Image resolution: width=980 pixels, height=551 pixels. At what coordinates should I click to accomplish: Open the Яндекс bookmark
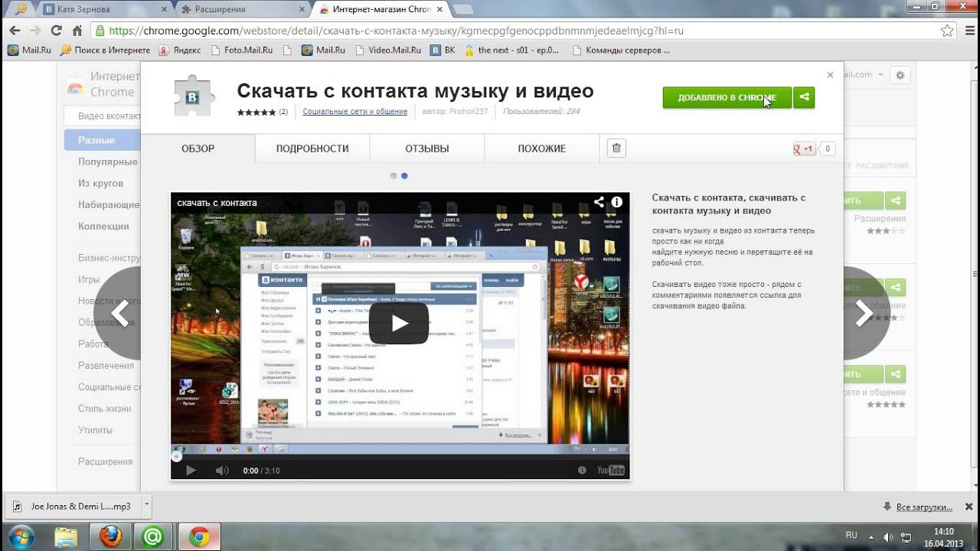click(x=180, y=51)
